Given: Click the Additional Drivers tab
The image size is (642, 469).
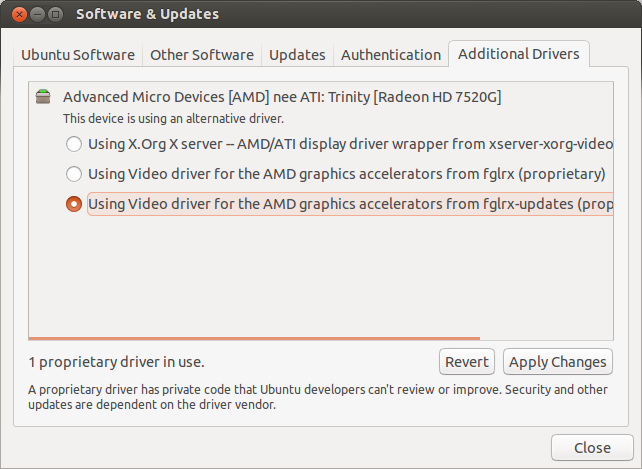Looking at the screenshot, I should tap(518, 54).
